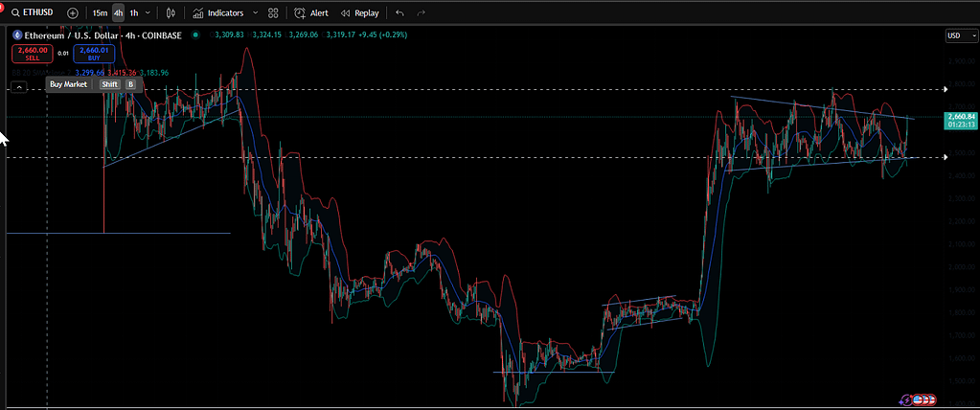Click the 2,900.00 price scale label
The height and width of the screenshot is (410, 980).
pyautogui.click(x=963, y=61)
